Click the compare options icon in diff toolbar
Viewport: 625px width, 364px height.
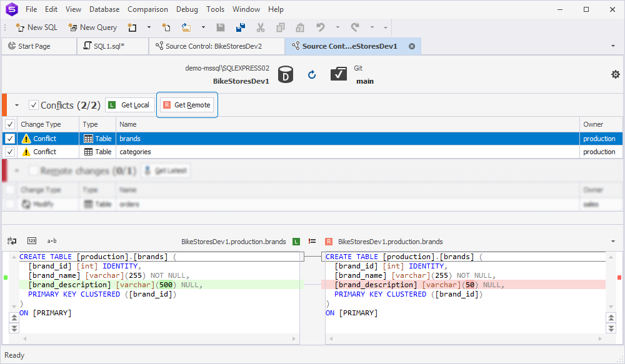(x=12, y=240)
